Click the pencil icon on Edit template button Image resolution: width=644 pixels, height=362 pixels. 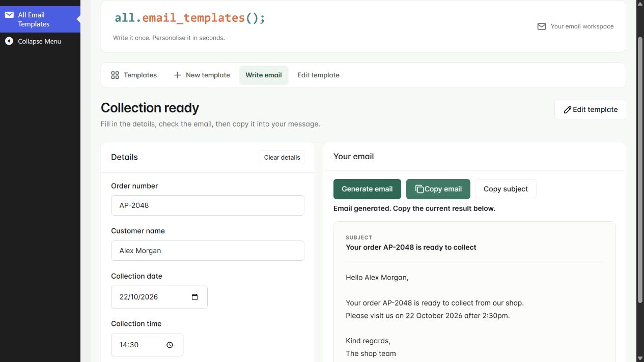point(567,110)
